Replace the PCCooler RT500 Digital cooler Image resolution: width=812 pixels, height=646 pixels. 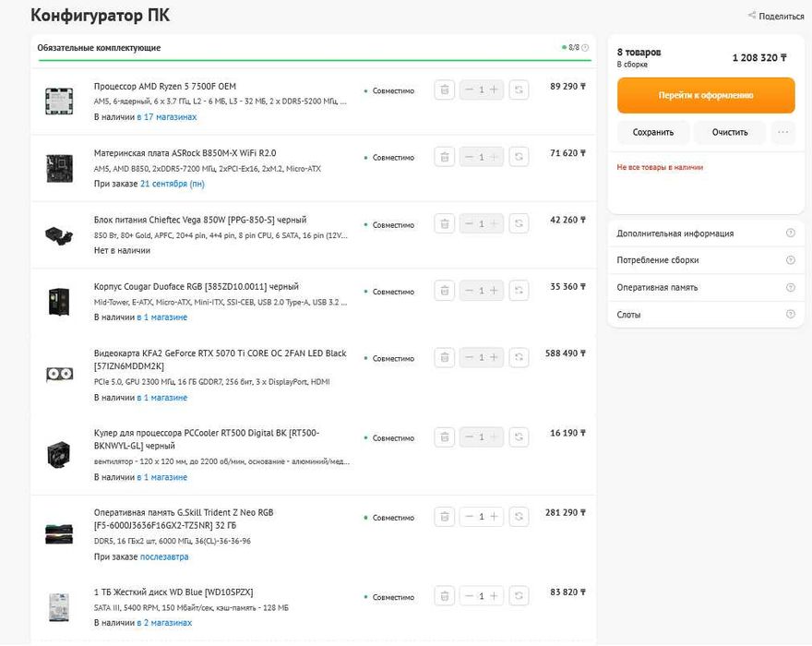[519, 437]
